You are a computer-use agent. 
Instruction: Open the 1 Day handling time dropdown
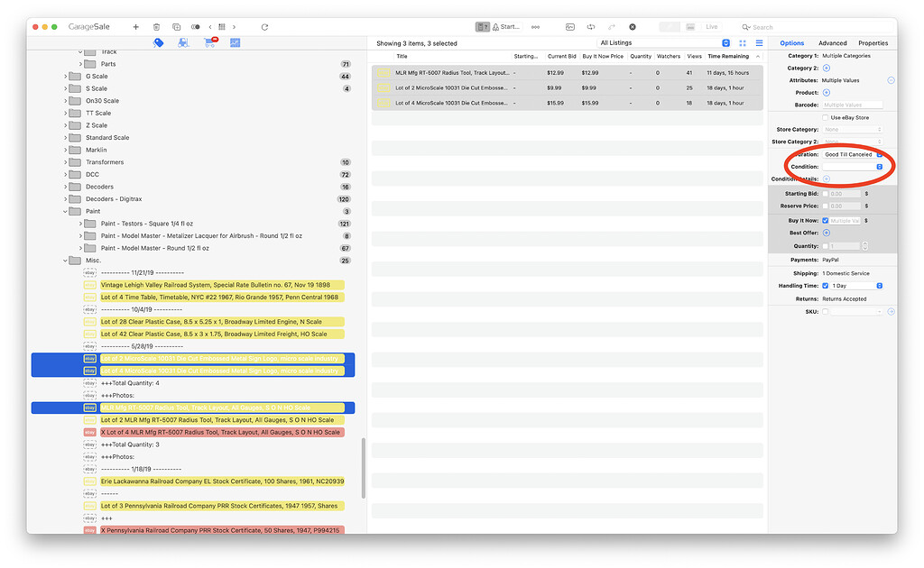(x=857, y=286)
